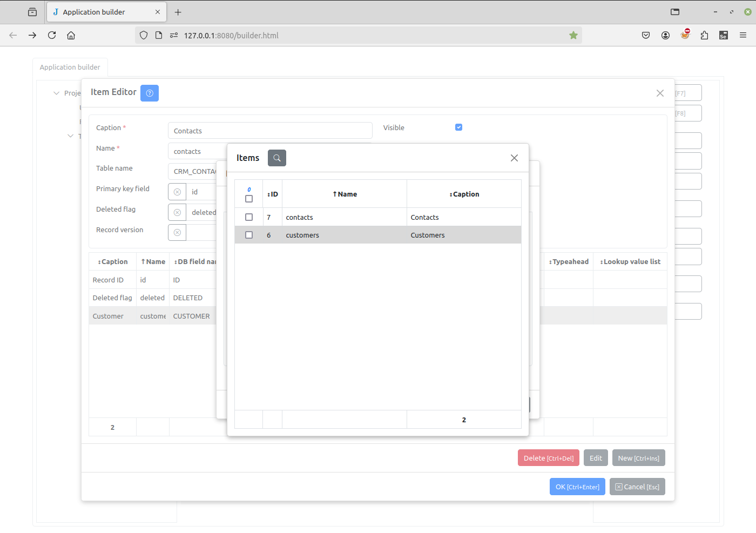
Task: Click the red Delete button
Action: point(548,458)
